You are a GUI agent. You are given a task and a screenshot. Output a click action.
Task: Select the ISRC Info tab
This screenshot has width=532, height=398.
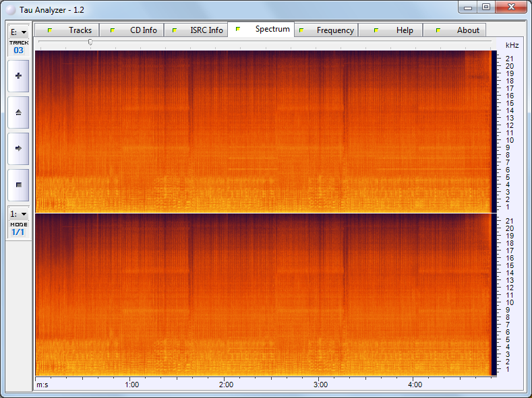click(x=196, y=30)
